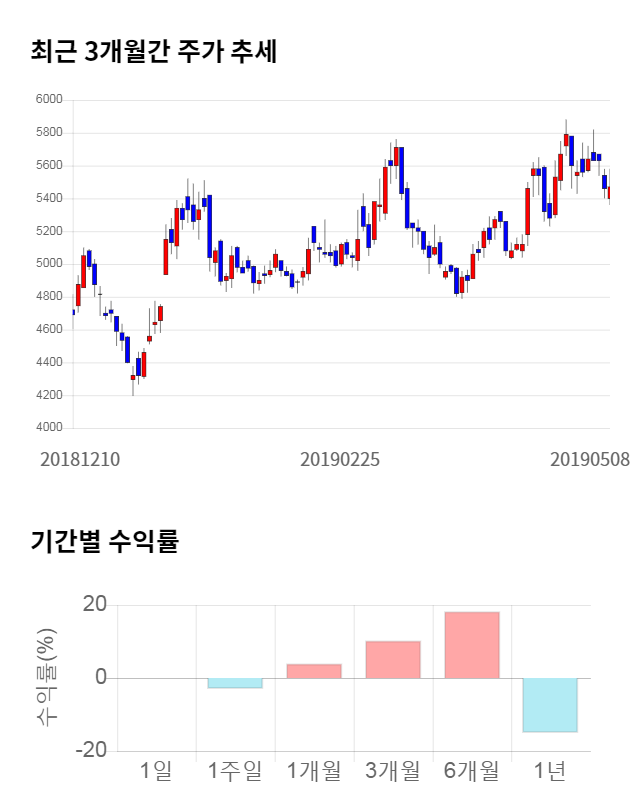Click the 3개월 return bar
Screen dimensions: 640x810
tap(393, 660)
